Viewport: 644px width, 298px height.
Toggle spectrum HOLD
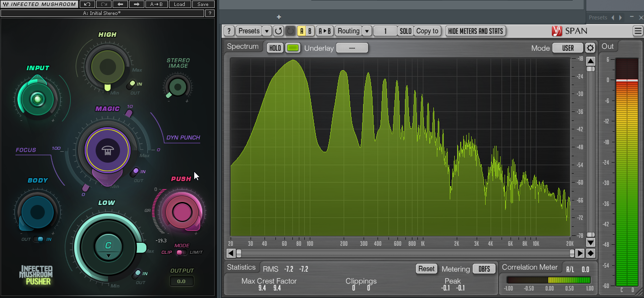coord(275,48)
